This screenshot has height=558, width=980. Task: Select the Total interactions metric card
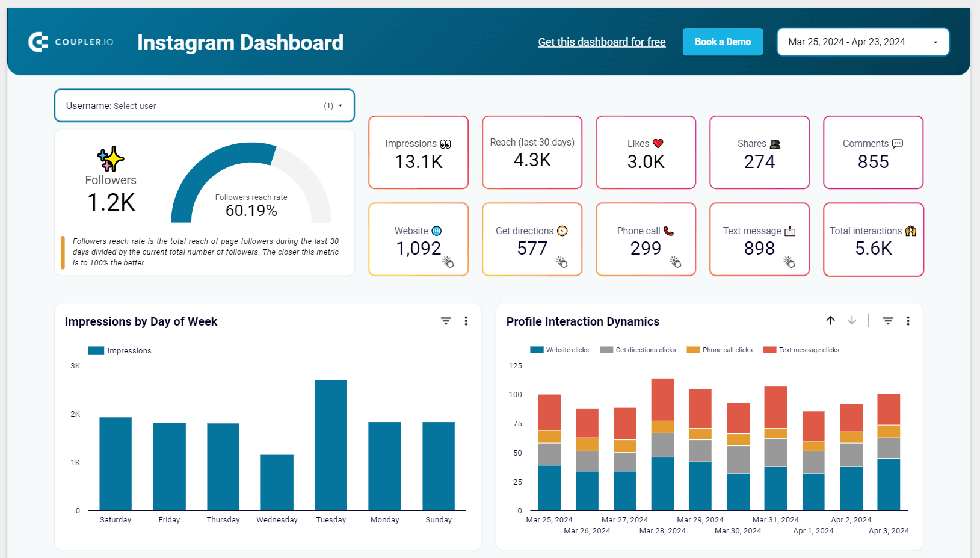[873, 240]
